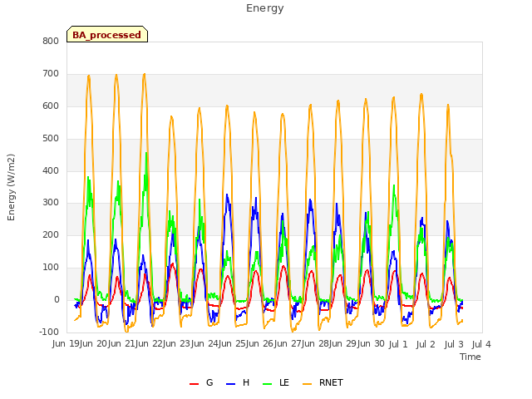532x399 pixels.
Task: Select the -100 y-axis tick label
Action: tap(49, 332)
